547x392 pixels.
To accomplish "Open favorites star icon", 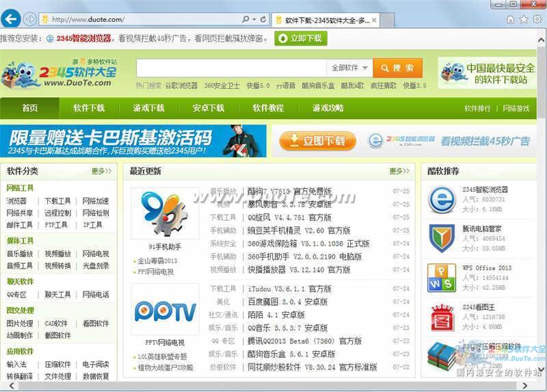I will pyautogui.click(x=524, y=20).
